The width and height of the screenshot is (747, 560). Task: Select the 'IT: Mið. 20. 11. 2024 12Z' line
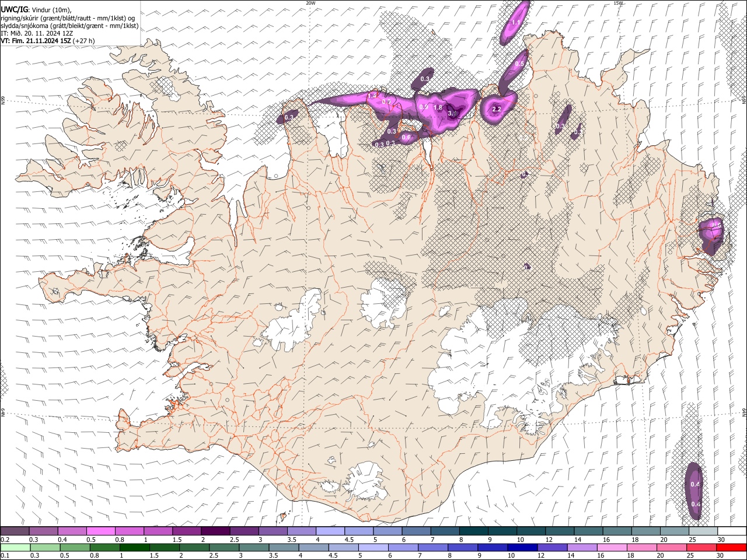click(x=37, y=33)
